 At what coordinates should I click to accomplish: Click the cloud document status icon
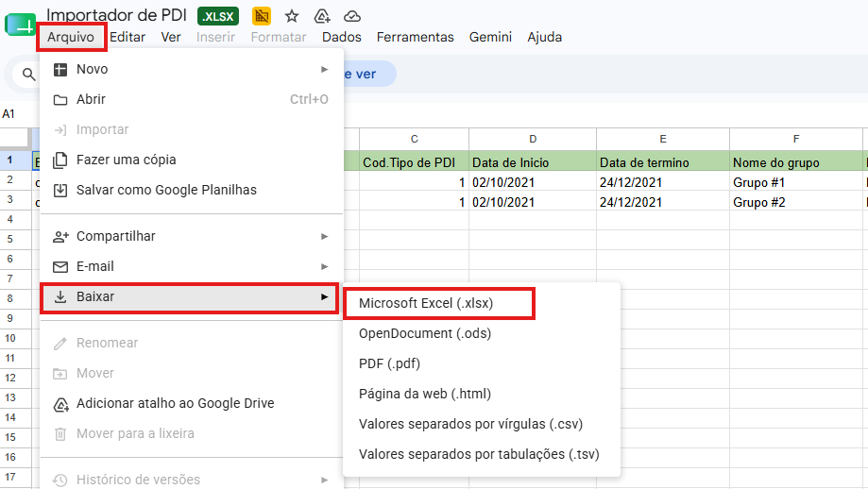pyautogui.click(x=352, y=17)
